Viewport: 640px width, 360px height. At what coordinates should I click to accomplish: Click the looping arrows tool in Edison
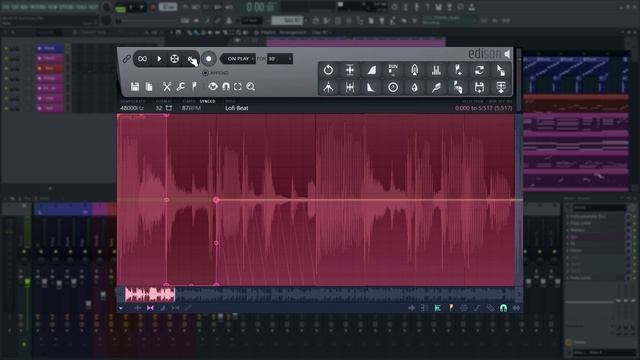click(479, 70)
